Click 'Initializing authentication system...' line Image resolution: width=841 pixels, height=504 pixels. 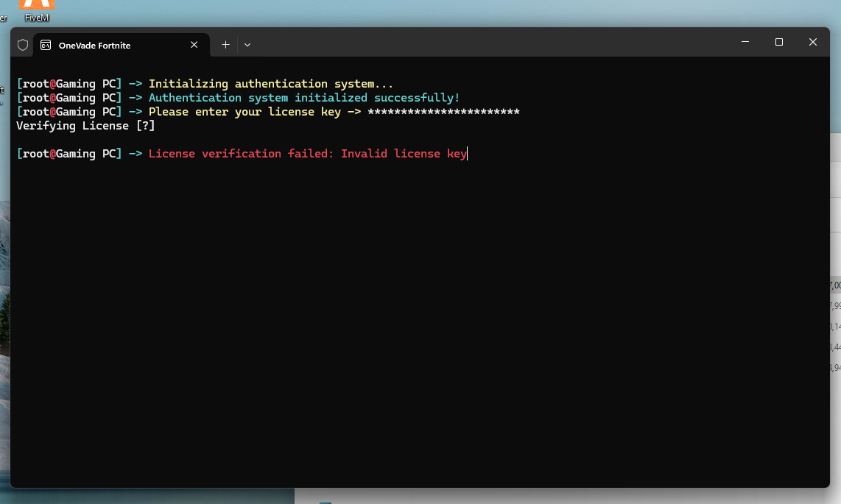pyautogui.click(x=271, y=84)
